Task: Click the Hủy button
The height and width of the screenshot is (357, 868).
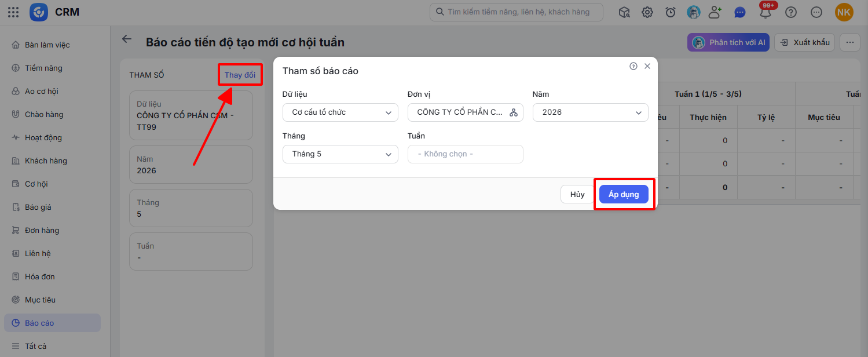Action: (577, 194)
